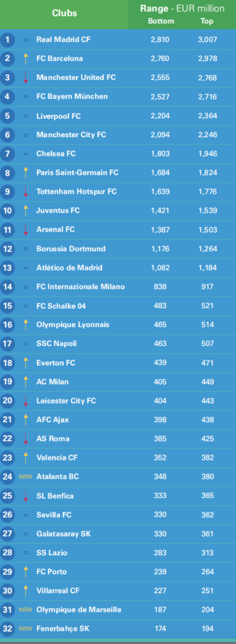The height and width of the screenshot is (644, 236).
Task: Select the Paris Saint-Germain FC club name
Action: click(x=77, y=173)
